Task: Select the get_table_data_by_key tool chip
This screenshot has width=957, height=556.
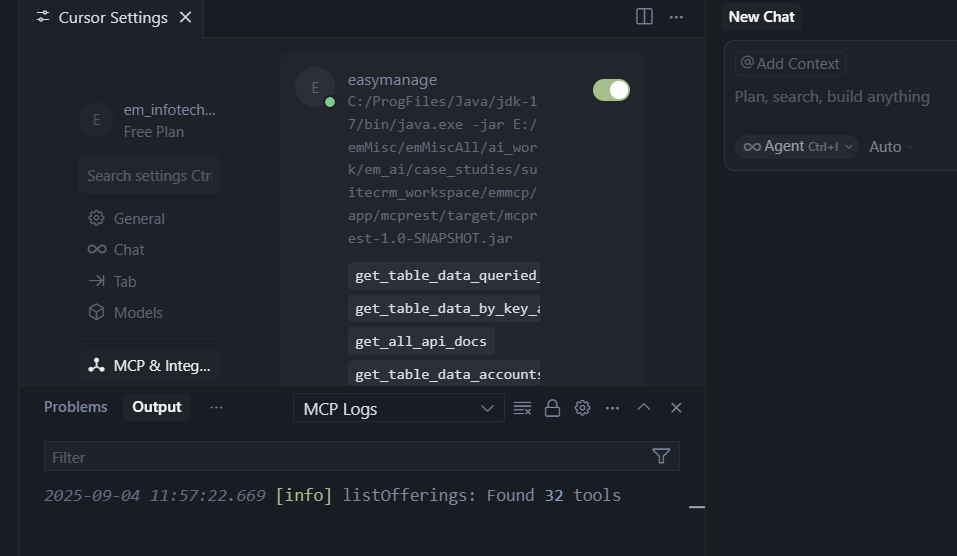Action: tap(444, 308)
